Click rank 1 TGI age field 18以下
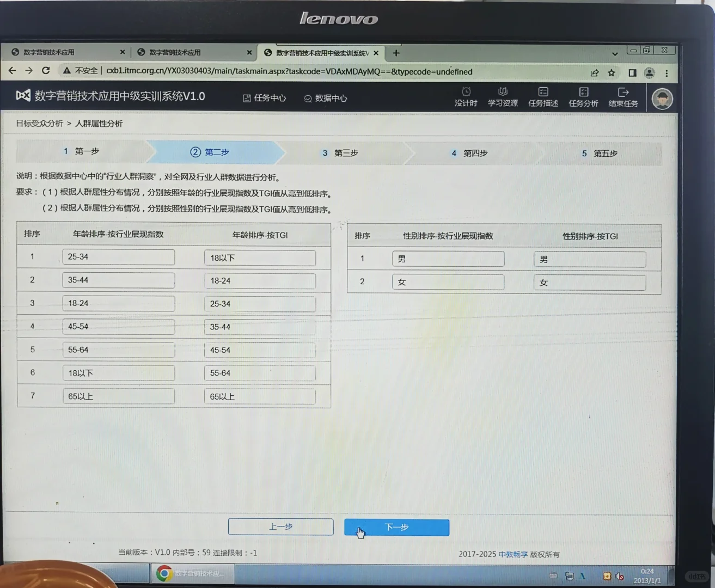This screenshot has width=715, height=588. [260, 258]
